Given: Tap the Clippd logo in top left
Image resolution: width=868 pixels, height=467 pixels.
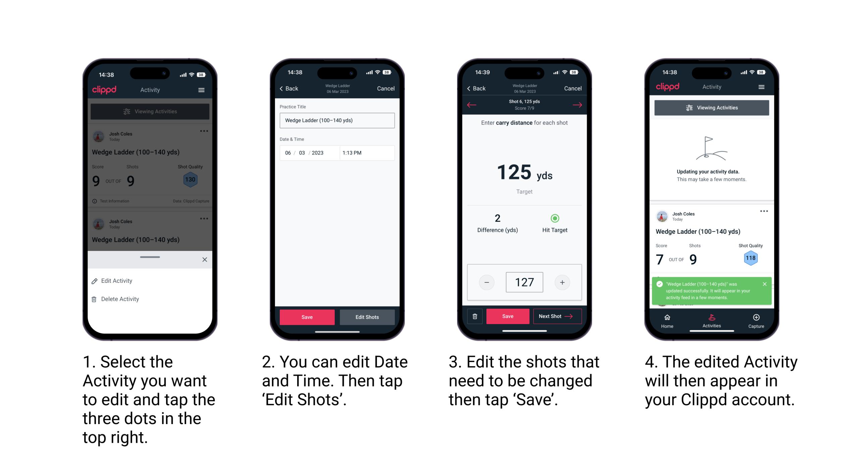Looking at the screenshot, I should pos(104,90).
